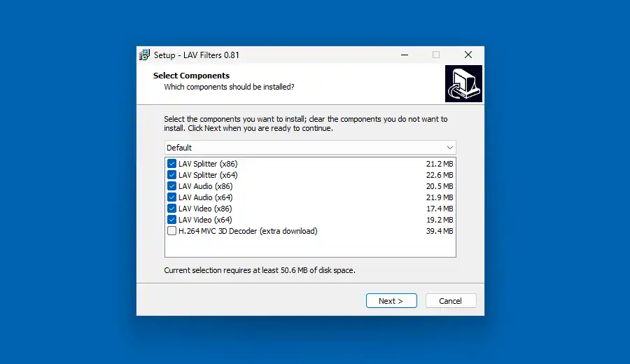Click the 17.4 MB size text

coord(440,209)
